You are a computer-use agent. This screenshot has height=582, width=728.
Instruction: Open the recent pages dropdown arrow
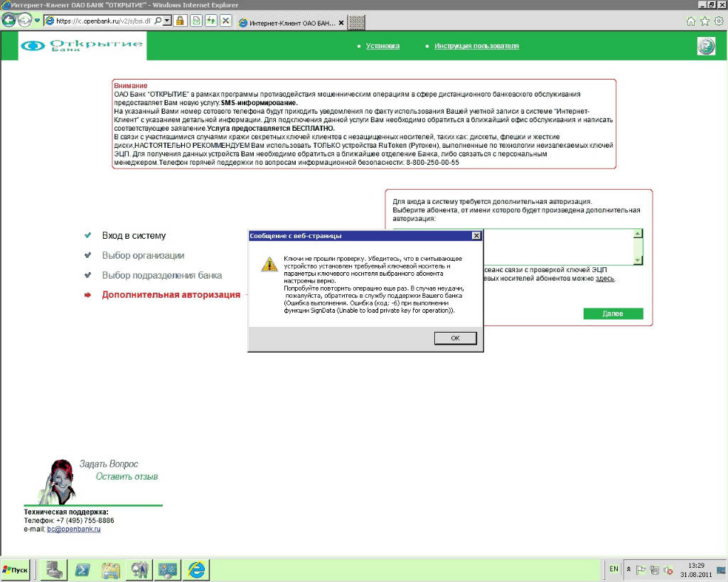pyautogui.click(x=37, y=21)
